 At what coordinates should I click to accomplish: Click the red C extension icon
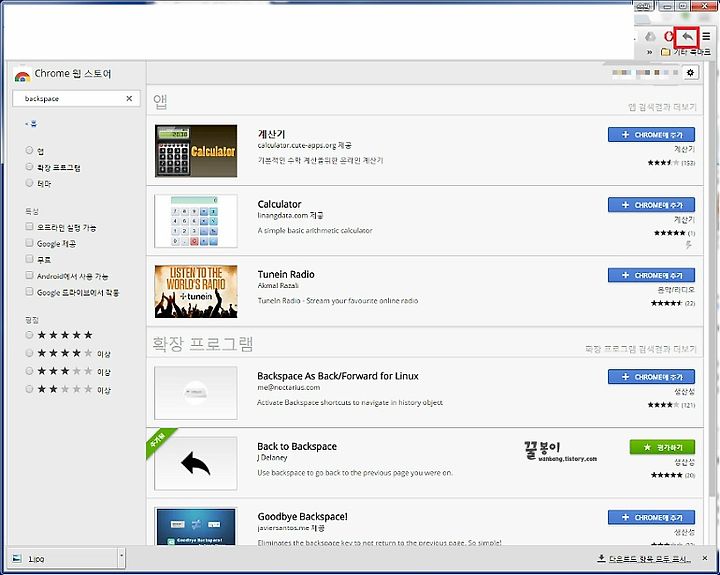coord(668,36)
